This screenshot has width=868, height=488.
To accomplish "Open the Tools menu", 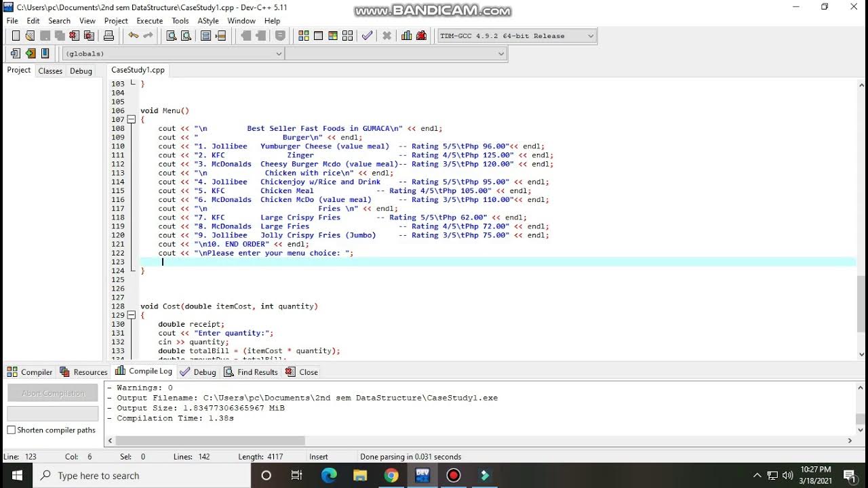I will (180, 21).
